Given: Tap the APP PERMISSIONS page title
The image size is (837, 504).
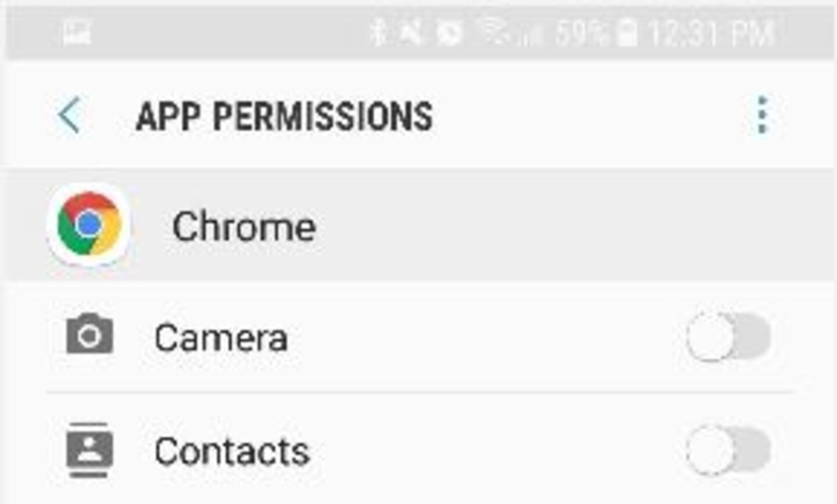Looking at the screenshot, I should pos(284,116).
